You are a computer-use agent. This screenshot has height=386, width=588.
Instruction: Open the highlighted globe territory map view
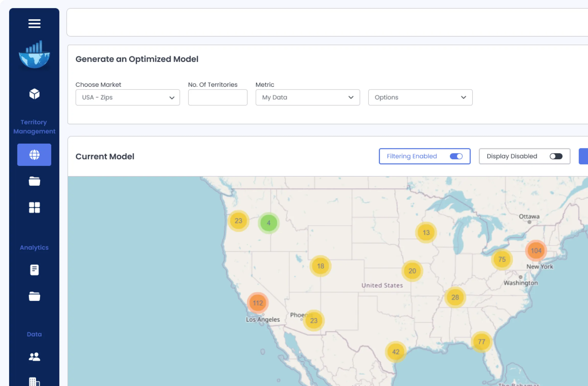pyautogui.click(x=34, y=154)
